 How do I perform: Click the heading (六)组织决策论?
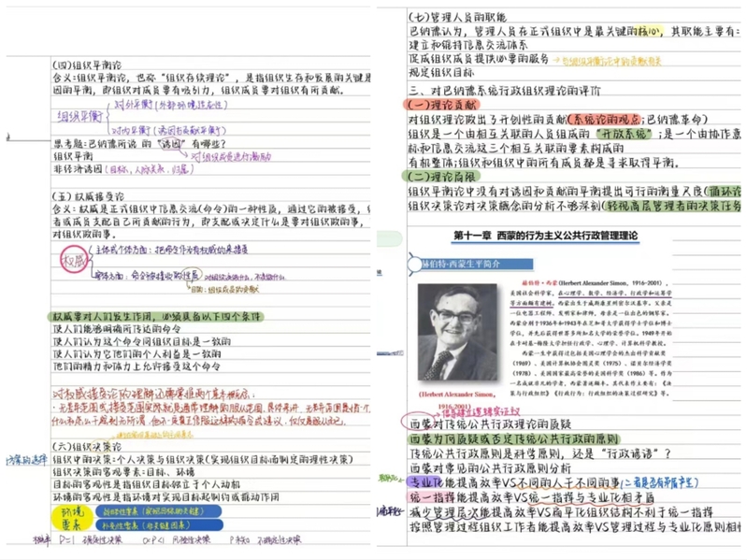tap(87, 447)
